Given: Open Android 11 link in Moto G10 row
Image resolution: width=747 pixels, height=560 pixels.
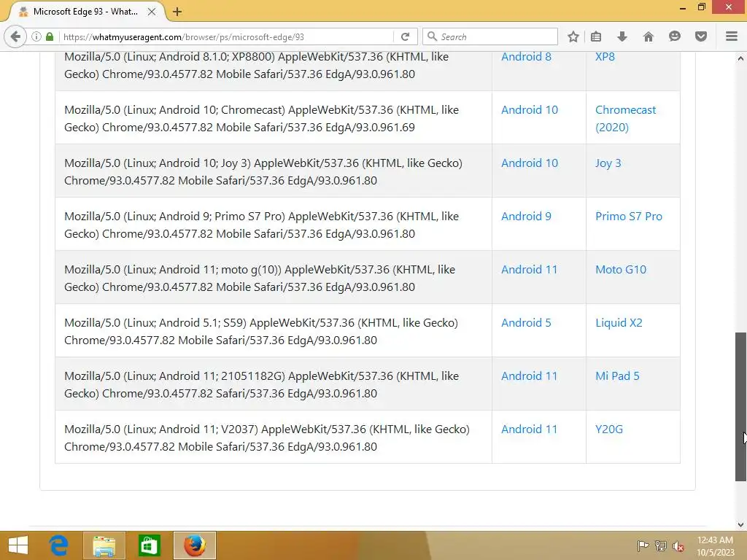Looking at the screenshot, I should pos(530,270).
